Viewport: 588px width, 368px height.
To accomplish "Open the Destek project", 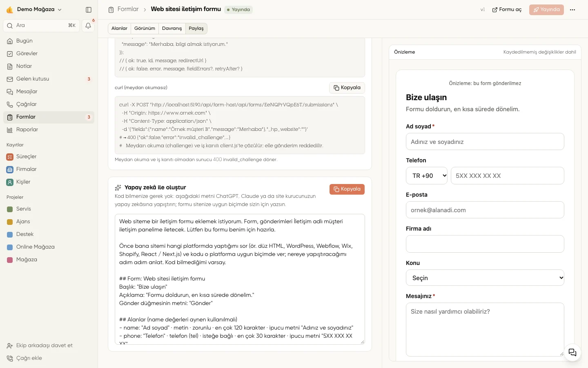I will 49,234.
